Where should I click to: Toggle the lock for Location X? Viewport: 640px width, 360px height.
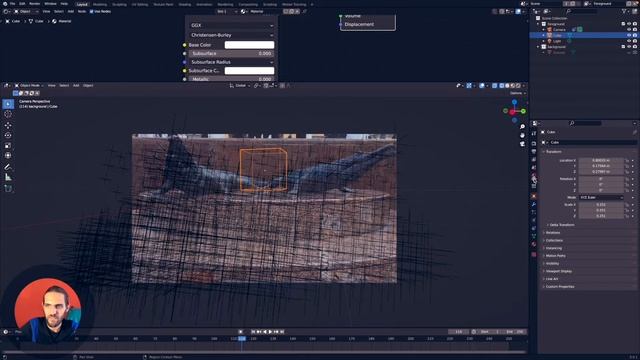[x=627, y=160]
